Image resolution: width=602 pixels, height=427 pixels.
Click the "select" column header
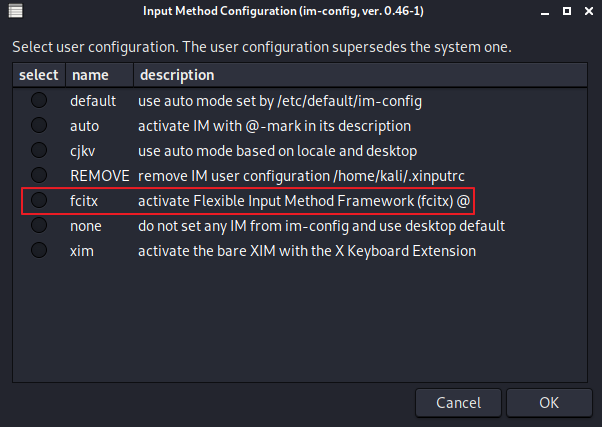click(x=39, y=75)
